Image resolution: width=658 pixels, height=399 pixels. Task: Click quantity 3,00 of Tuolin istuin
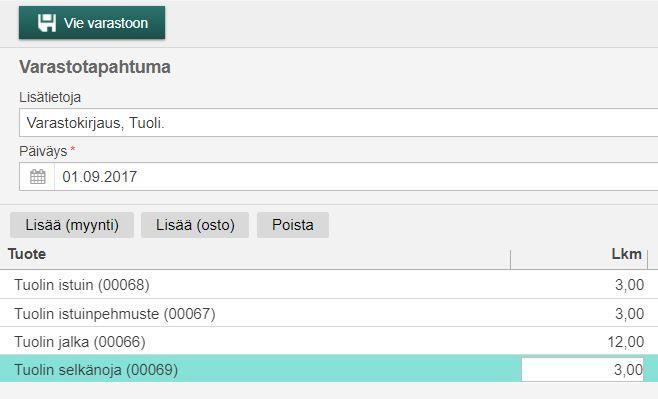click(629, 284)
